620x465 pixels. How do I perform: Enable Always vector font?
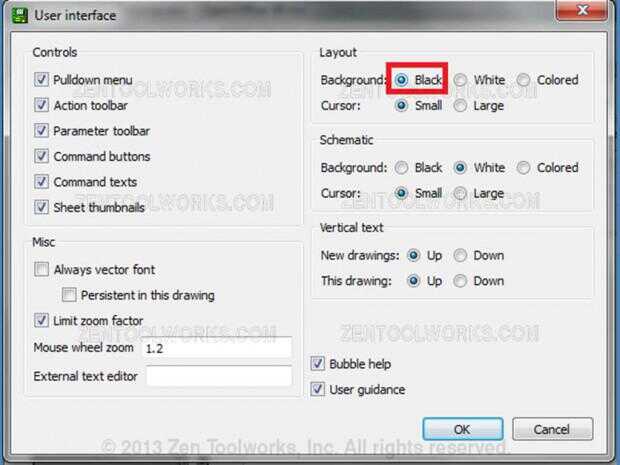(x=42, y=270)
